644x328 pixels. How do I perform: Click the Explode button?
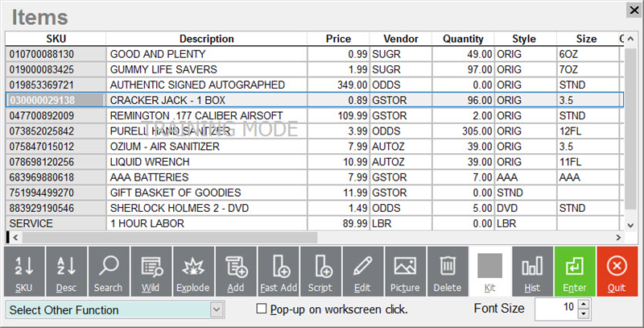pos(193,272)
